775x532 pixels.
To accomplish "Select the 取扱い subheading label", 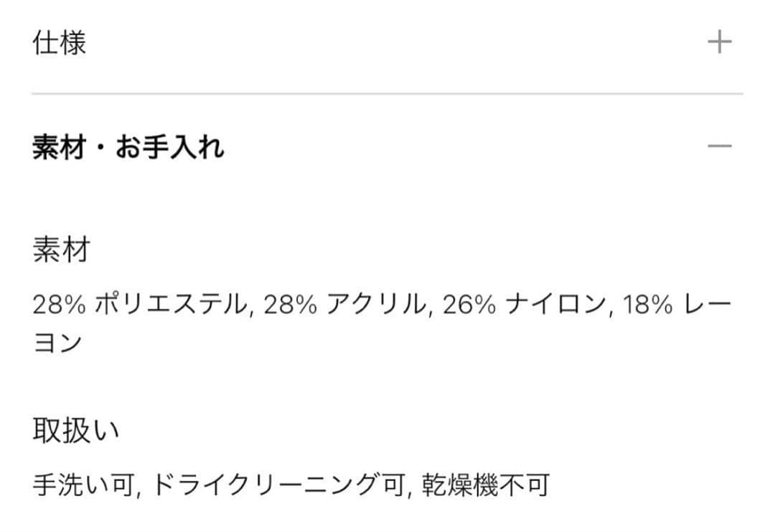I will [x=76, y=432].
